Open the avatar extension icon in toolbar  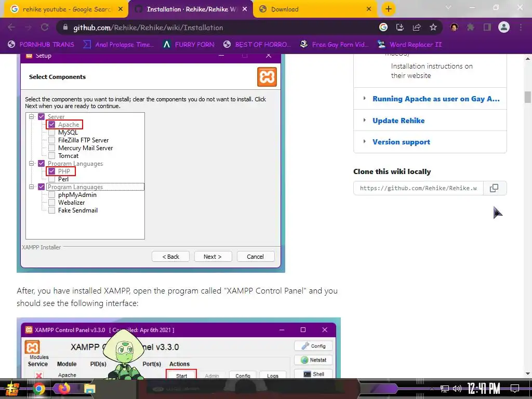[x=454, y=28]
